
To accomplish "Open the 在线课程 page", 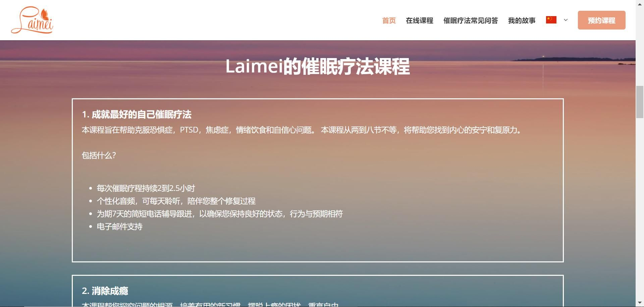I will pos(420,20).
